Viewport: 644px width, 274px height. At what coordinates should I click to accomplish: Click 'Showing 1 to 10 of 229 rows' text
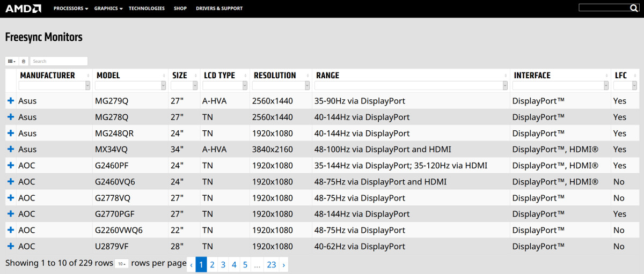point(59,263)
